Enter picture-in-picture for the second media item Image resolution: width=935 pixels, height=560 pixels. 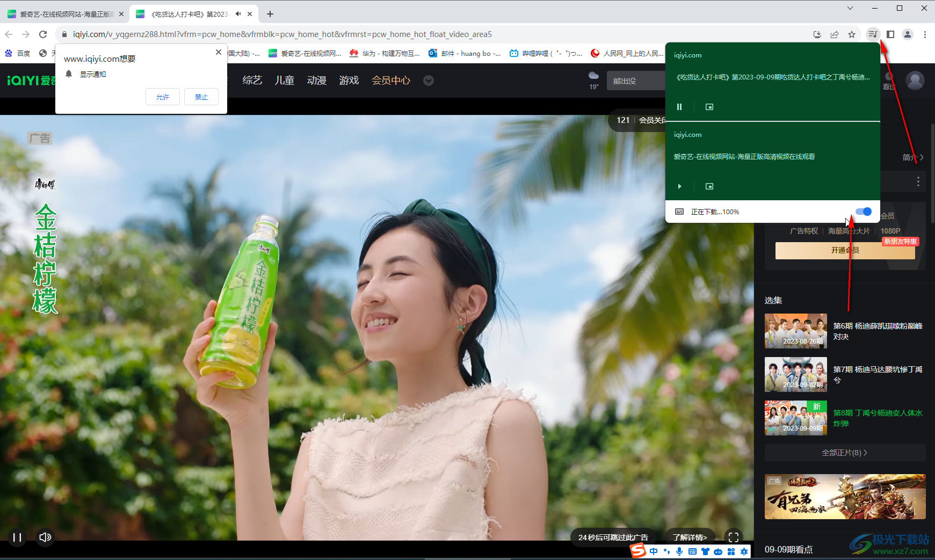709,186
